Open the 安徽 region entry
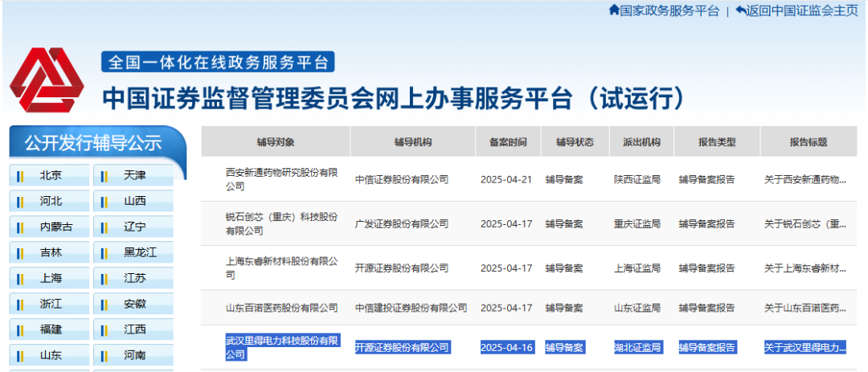 133,304
